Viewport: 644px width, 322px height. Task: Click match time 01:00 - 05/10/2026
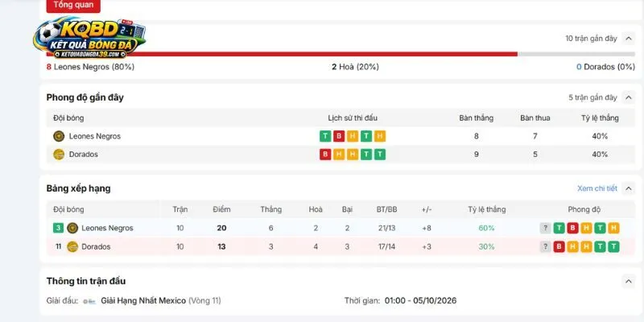click(420, 300)
